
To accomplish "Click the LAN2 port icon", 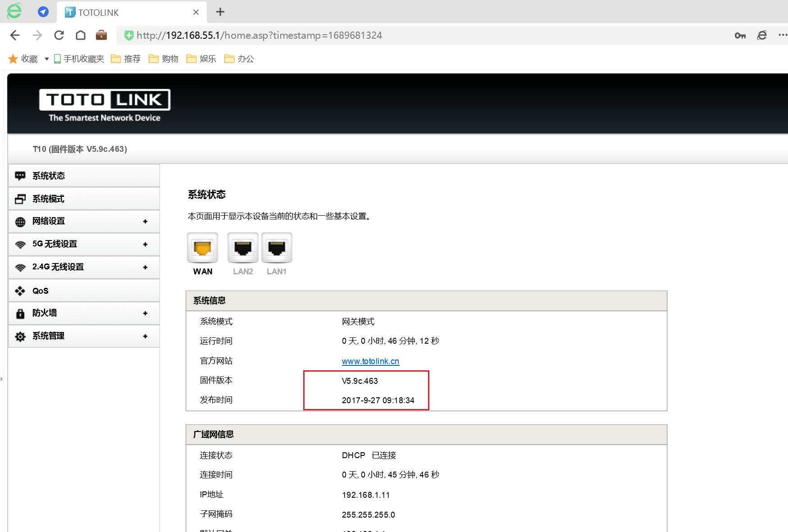I will click(243, 248).
